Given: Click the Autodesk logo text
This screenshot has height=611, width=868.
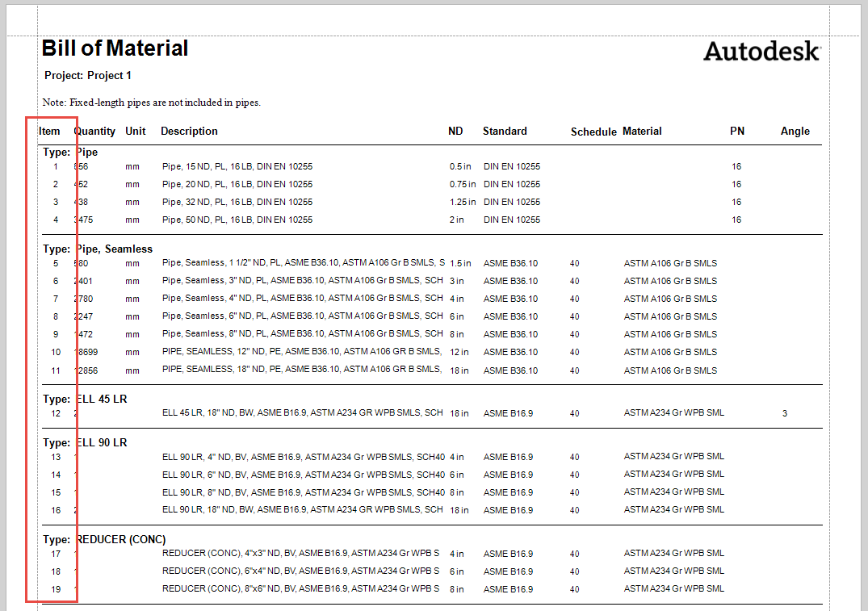Looking at the screenshot, I should [761, 51].
